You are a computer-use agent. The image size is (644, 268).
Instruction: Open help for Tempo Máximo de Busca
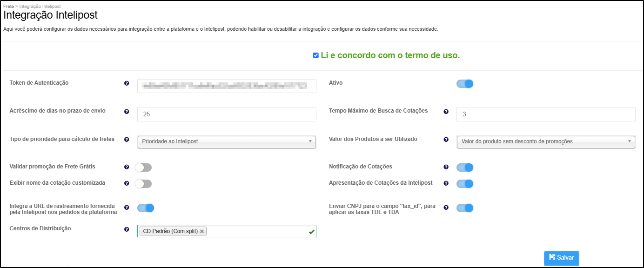tap(446, 112)
